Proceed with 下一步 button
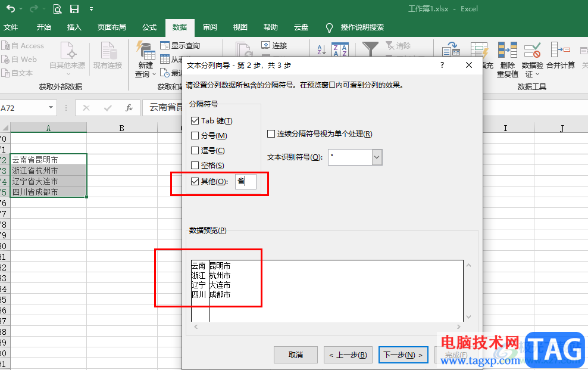 [403, 355]
